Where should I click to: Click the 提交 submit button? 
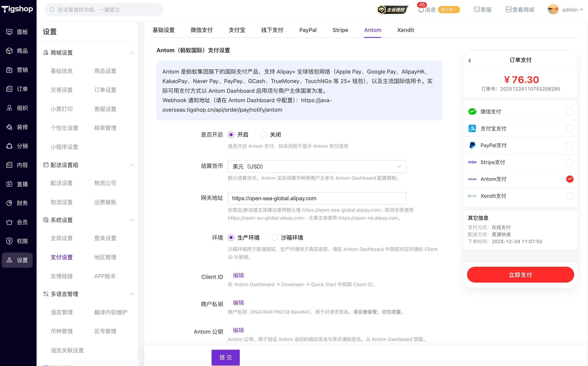click(225, 358)
